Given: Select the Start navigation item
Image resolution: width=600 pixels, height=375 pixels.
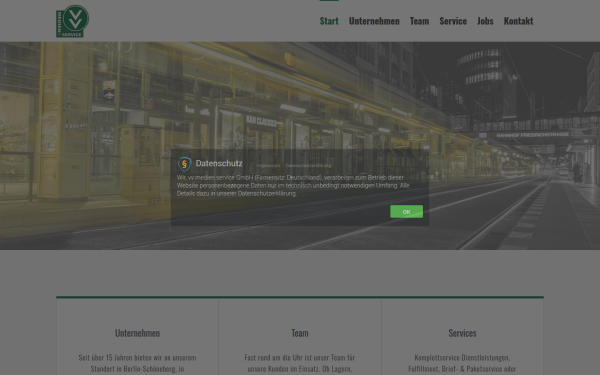Looking at the screenshot, I should point(329,21).
